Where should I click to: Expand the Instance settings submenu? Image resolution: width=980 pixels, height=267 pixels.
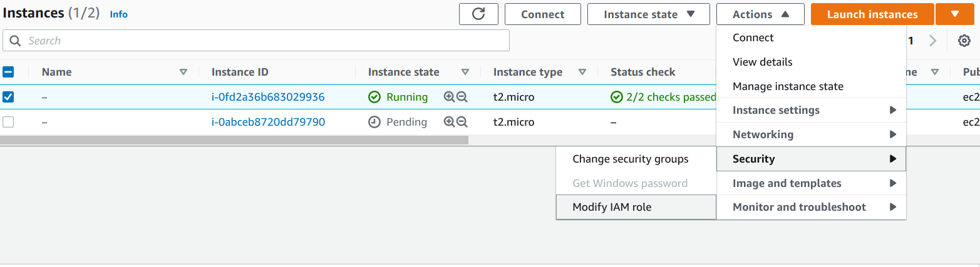pyautogui.click(x=811, y=110)
